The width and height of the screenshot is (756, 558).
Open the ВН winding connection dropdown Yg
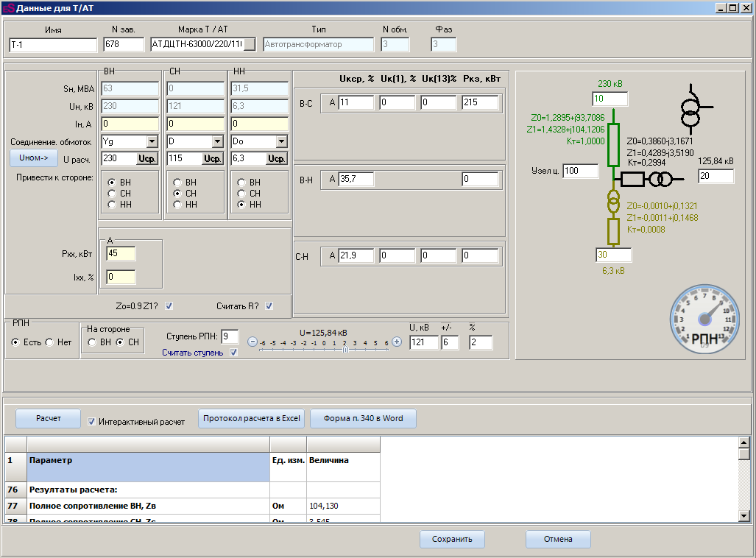pos(152,141)
